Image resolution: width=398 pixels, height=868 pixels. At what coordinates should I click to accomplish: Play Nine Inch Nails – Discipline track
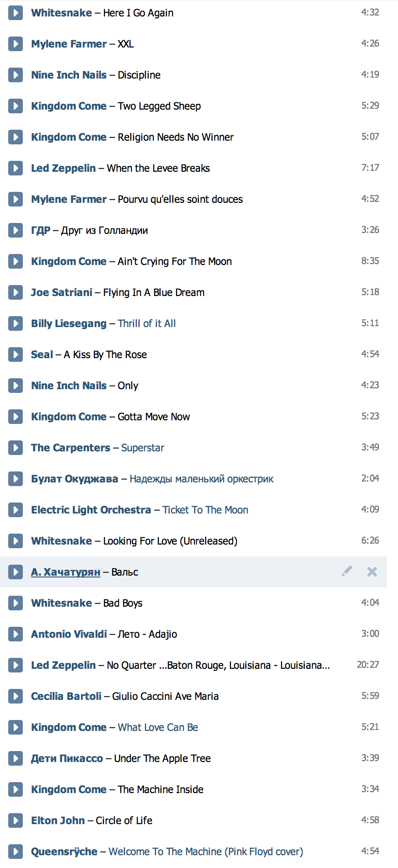click(x=16, y=75)
